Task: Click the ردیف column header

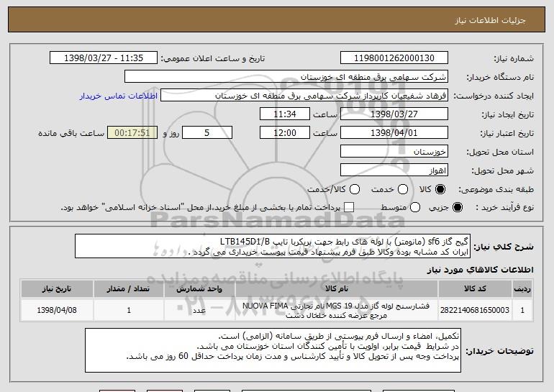Action: [522, 289]
